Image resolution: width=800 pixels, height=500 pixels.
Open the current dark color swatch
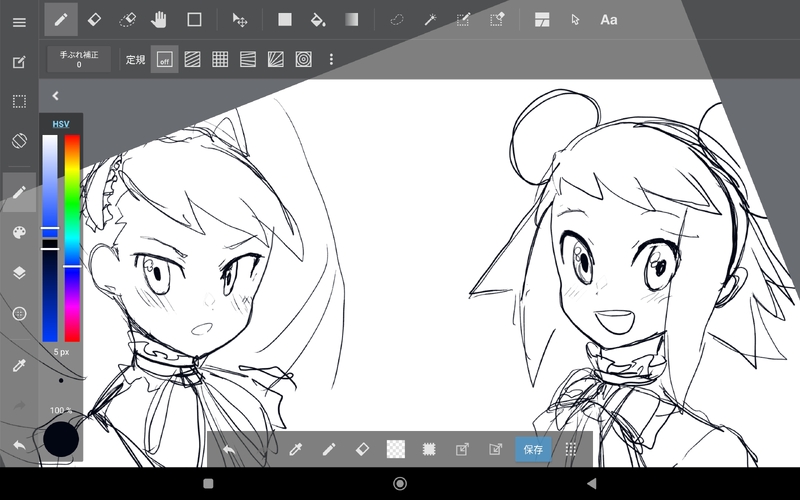click(x=61, y=439)
